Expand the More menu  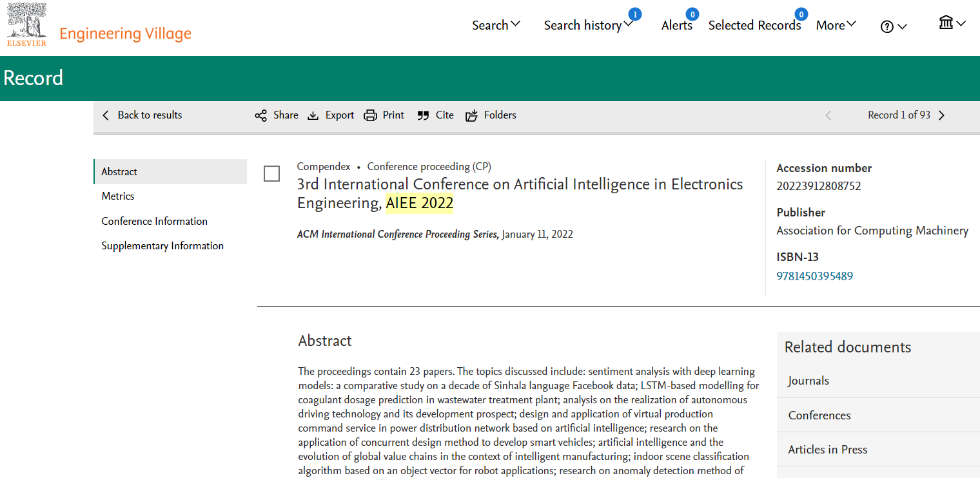pyautogui.click(x=836, y=25)
